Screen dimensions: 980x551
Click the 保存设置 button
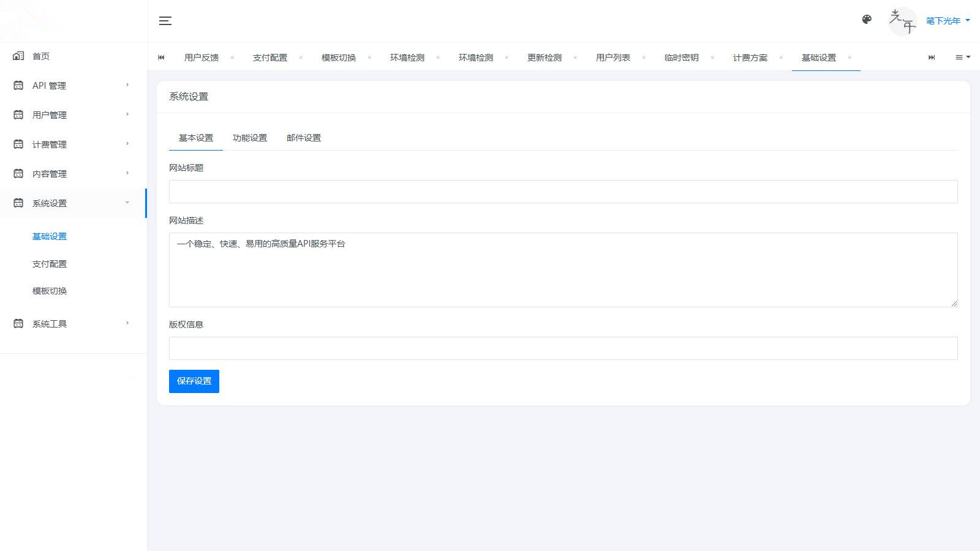(194, 381)
